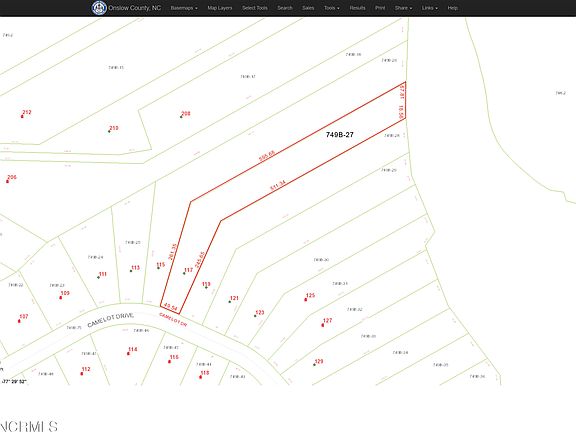Open the Tools dropdown menu
This screenshot has width=576, height=432.
tap(332, 8)
